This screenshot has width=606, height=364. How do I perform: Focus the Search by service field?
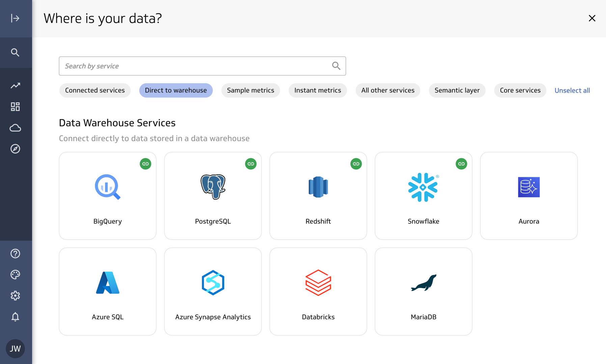pos(202,66)
